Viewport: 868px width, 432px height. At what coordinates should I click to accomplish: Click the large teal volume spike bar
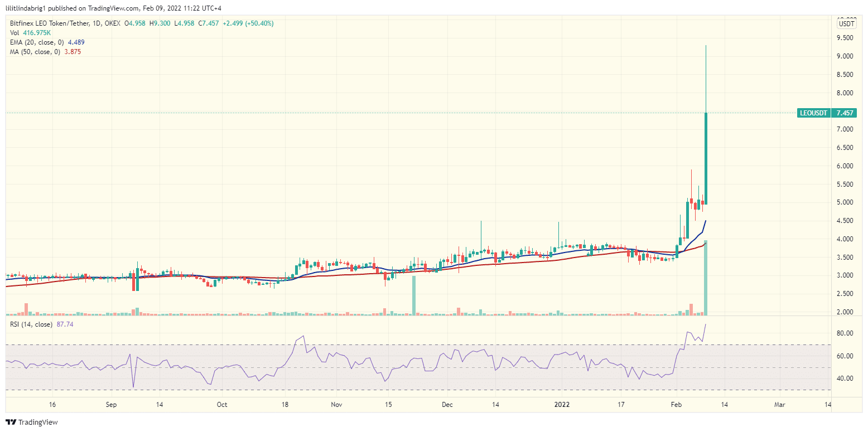[706, 279]
